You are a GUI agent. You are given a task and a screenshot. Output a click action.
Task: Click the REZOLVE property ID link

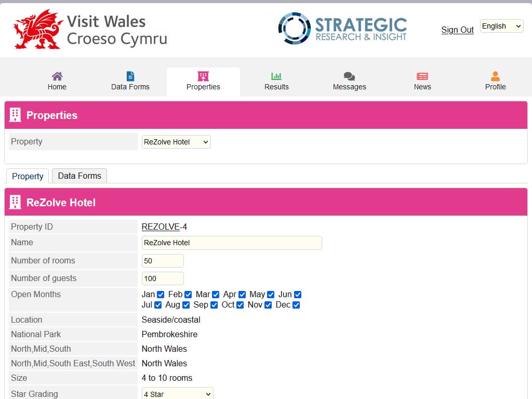pyautogui.click(x=161, y=227)
